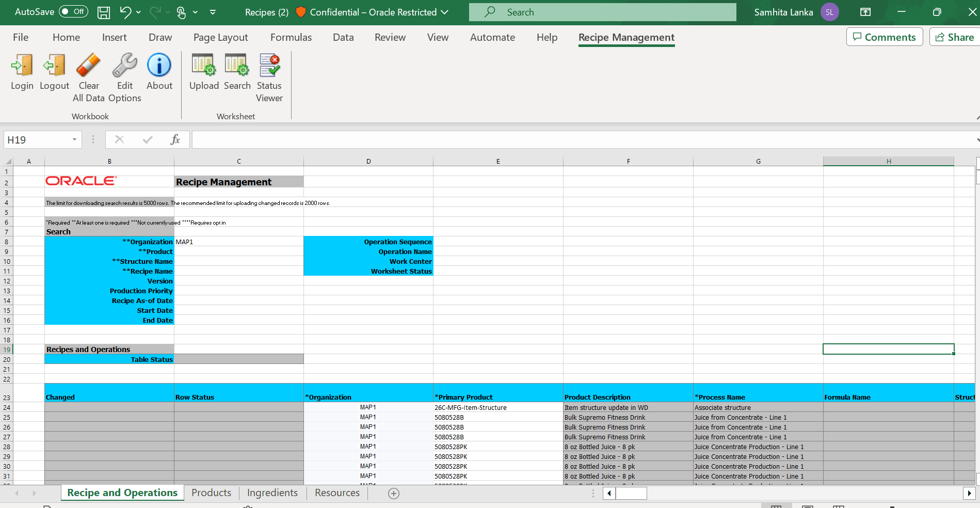This screenshot has width=980, height=508.
Task: Click horizontal scrollbar left arrow
Action: [609, 494]
